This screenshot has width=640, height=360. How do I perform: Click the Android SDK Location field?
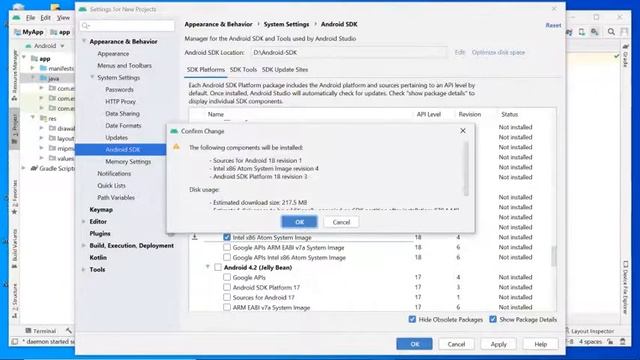click(349, 52)
